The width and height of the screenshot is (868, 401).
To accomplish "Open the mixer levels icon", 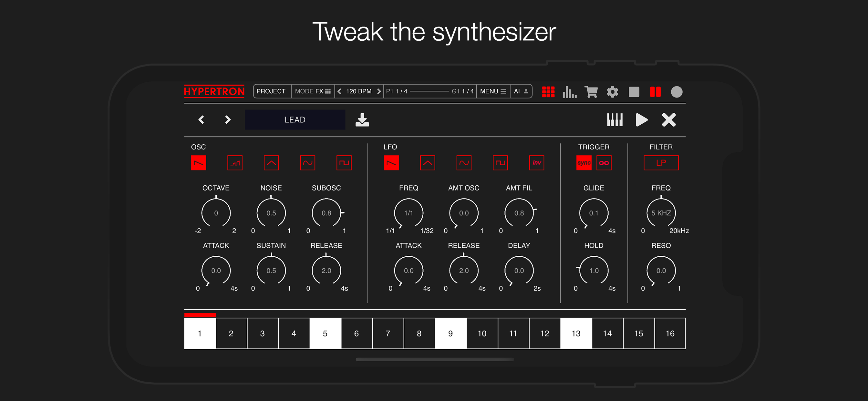I will [x=569, y=92].
